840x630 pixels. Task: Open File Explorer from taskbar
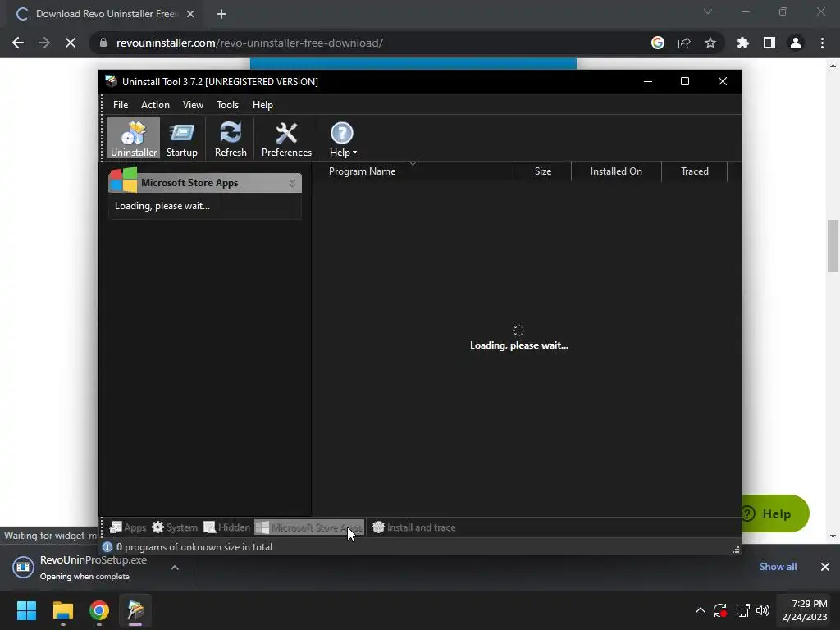(62, 610)
